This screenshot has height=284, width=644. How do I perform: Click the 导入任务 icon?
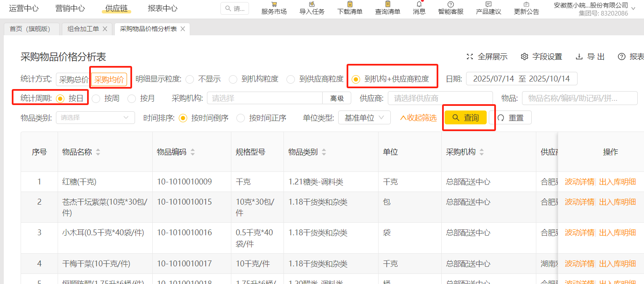point(312,5)
